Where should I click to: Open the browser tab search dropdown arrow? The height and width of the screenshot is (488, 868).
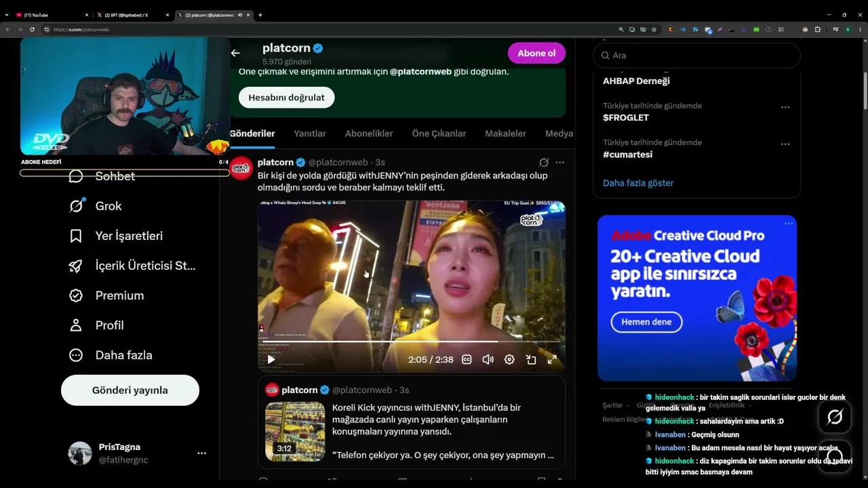pos(7,15)
